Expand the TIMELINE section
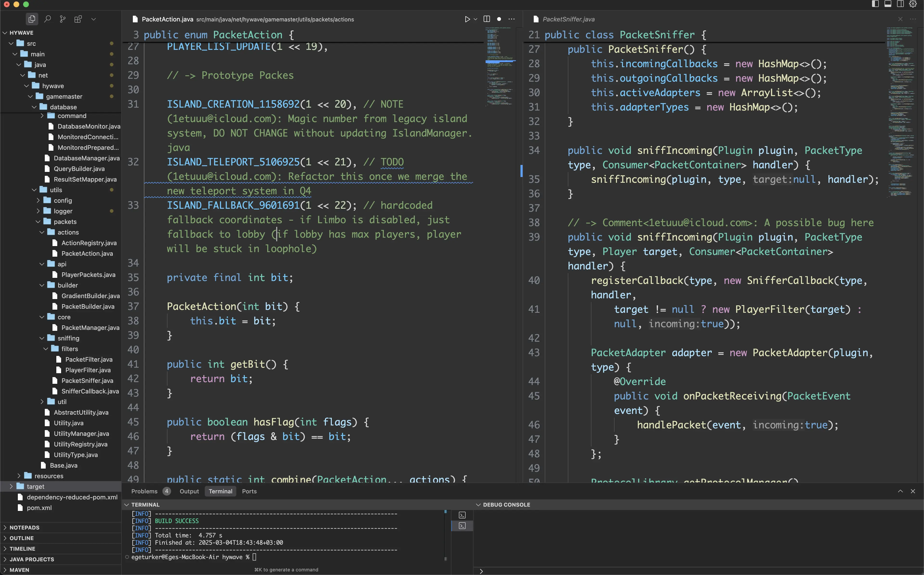 61,549
